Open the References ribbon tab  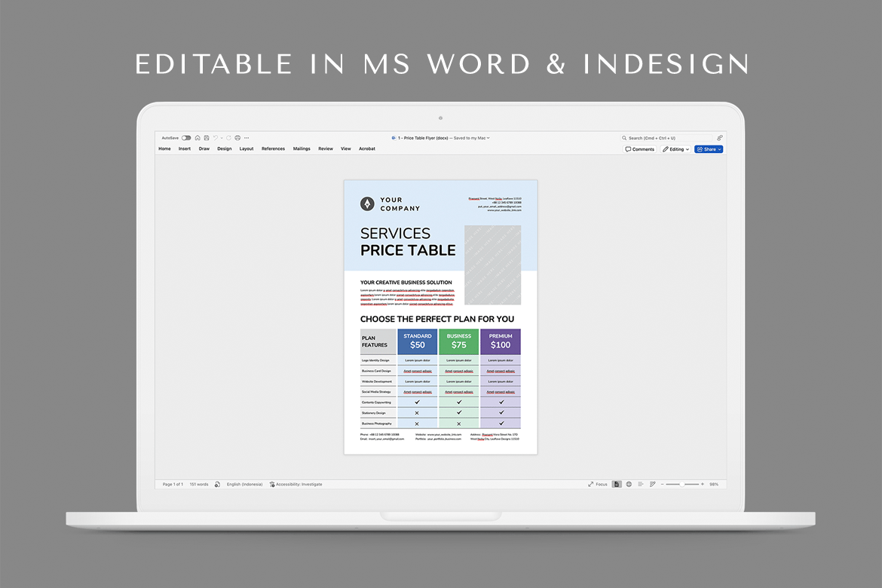[273, 149]
